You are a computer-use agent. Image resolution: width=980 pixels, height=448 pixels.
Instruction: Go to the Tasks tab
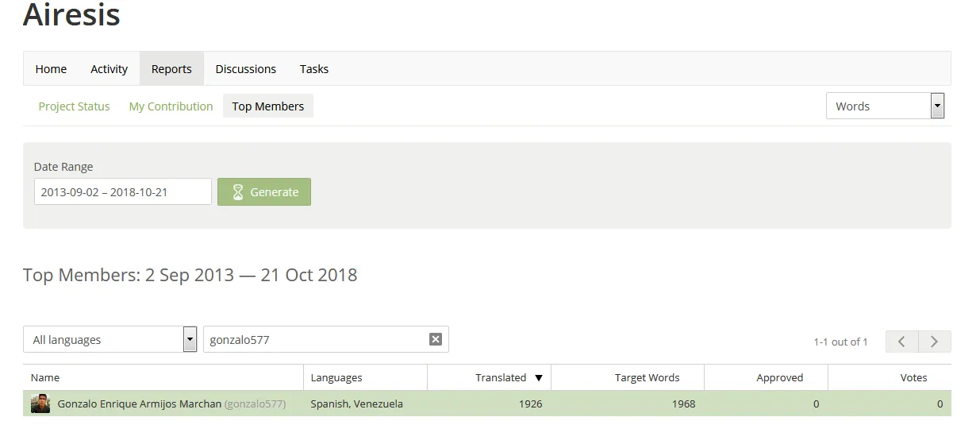[314, 69]
